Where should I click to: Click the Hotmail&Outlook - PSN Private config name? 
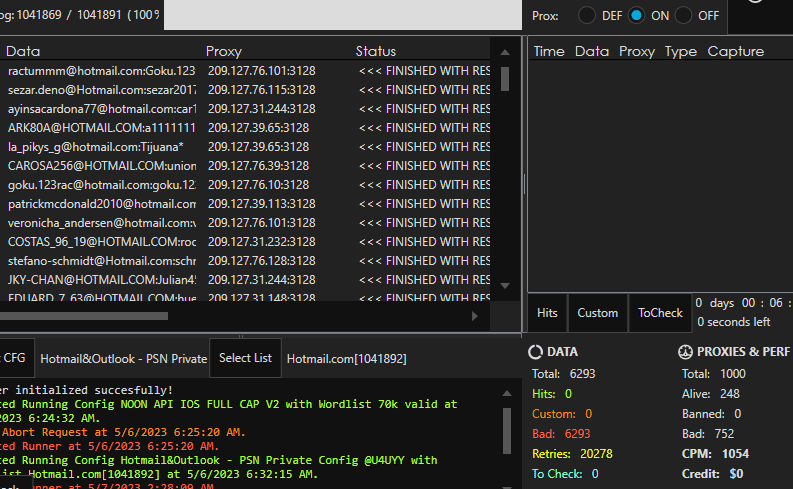(x=123, y=359)
